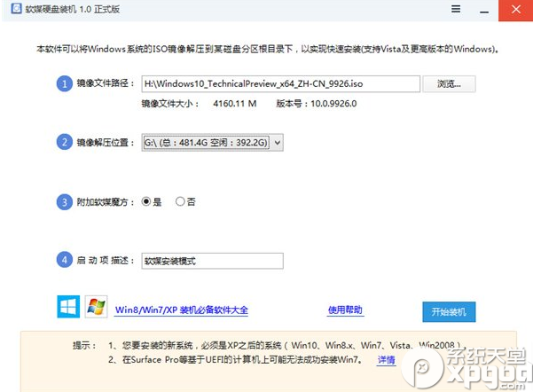The height and width of the screenshot is (392, 533).
Task: Select the 否 radio button for 软媒魔方
Action: click(x=181, y=201)
